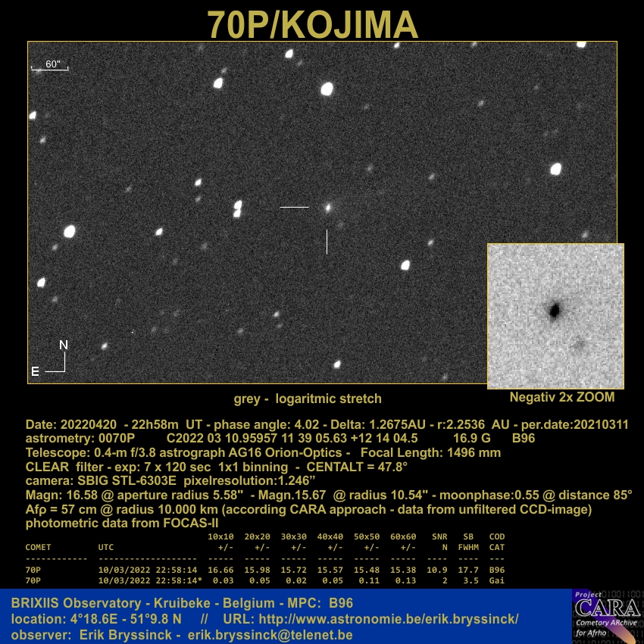Click the 10x10 column header
The width and height of the screenshot is (644, 644).
pos(220,537)
